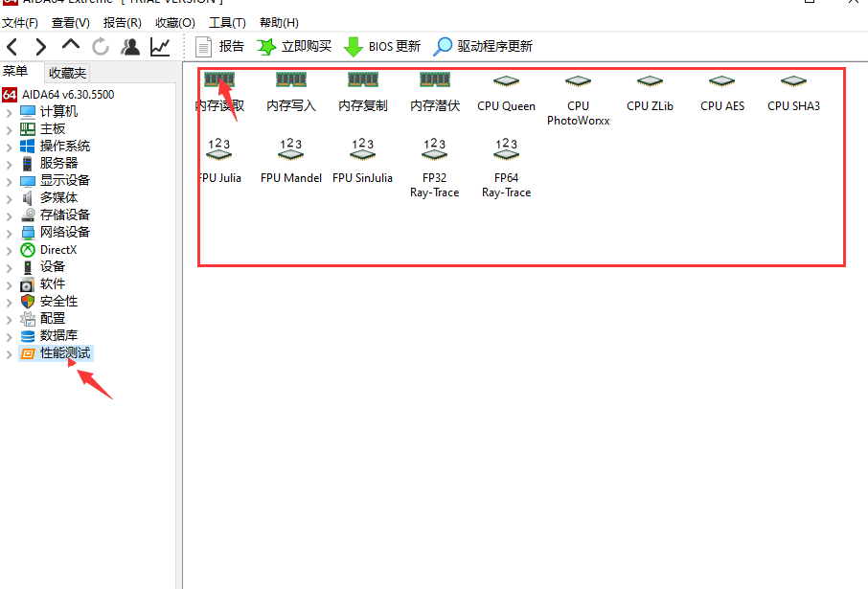Switch to the 收藏夹 favorites tab
This screenshot has width=868, height=589.
(67, 72)
